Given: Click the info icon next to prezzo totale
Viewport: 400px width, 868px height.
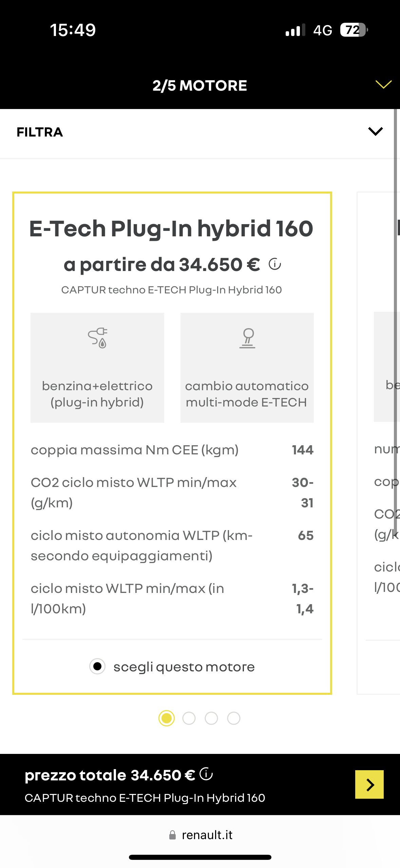Looking at the screenshot, I should pyautogui.click(x=206, y=774).
